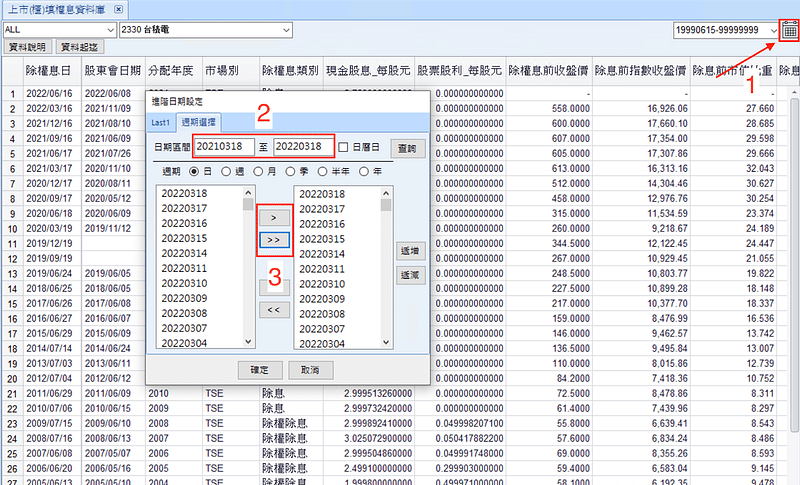Screen dimensions: 800x485
Task: Expand the 19990615-99999999 date range dropdown
Action: [x=774, y=30]
